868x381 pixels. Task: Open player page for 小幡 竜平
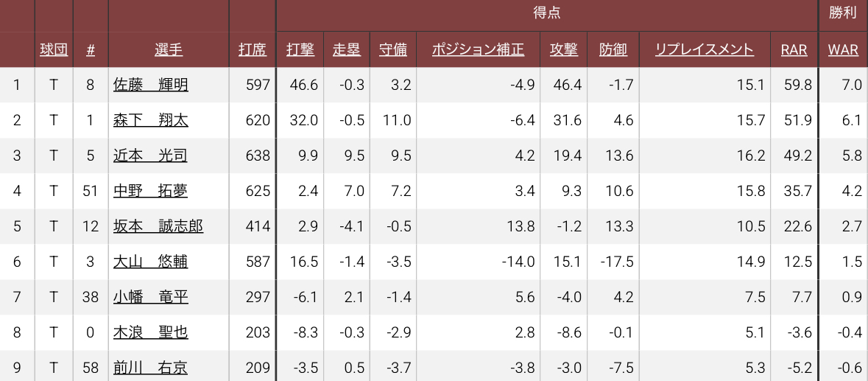coord(151,297)
